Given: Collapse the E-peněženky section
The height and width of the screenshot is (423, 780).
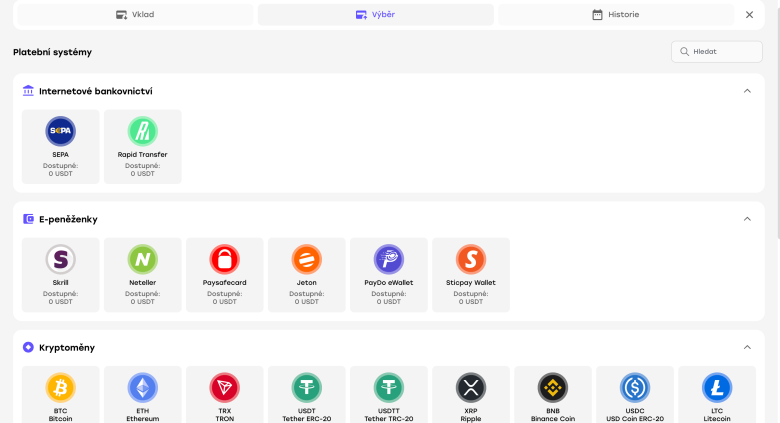Looking at the screenshot, I should click(747, 219).
